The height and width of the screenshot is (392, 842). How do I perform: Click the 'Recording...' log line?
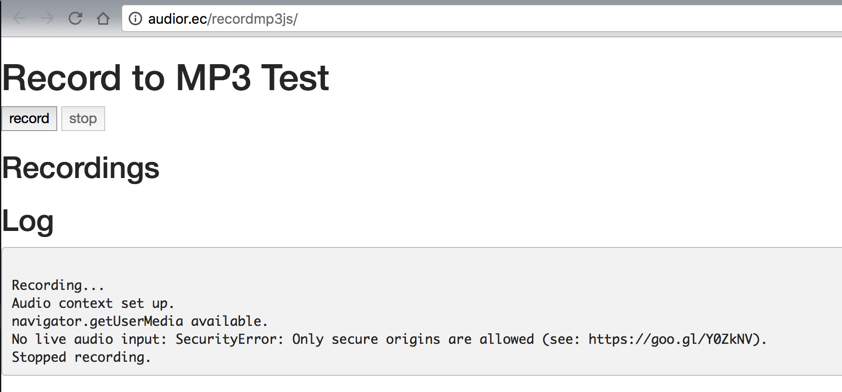(58, 285)
